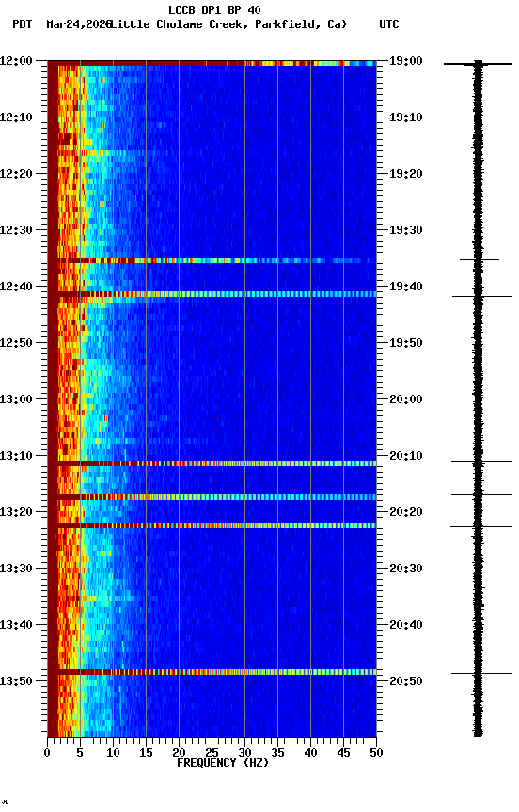Click the broadband event band just after 12:35
This screenshot has height=812, width=519.
coord(212,260)
